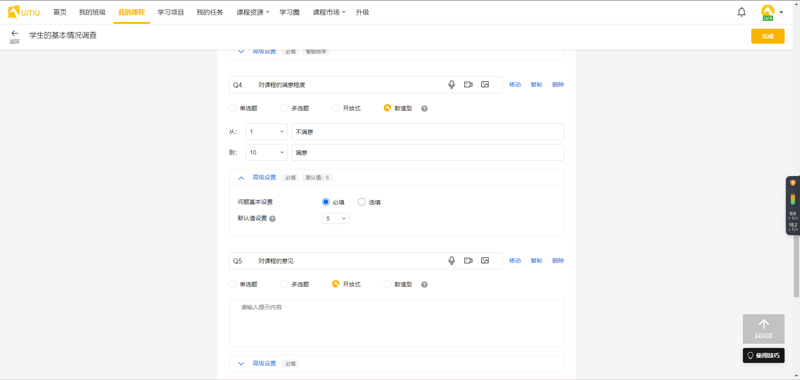Click the image icon in Q5
This screenshot has height=380, width=800.
coord(485,261)
